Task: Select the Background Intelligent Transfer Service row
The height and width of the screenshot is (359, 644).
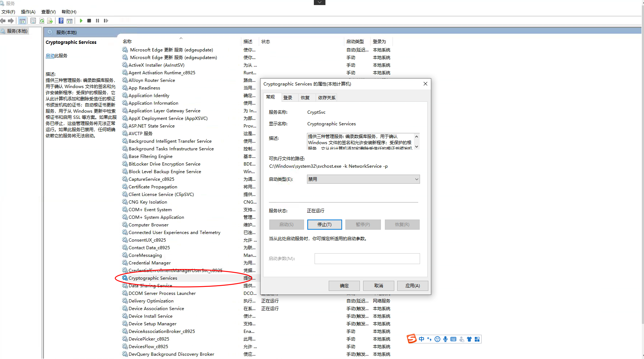Action: (x=170, y=141)
